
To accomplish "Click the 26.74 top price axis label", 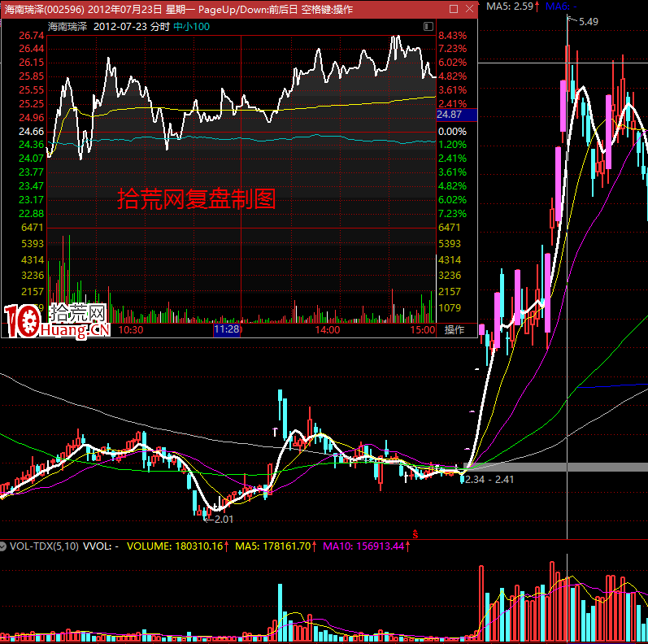I will 32,36.
